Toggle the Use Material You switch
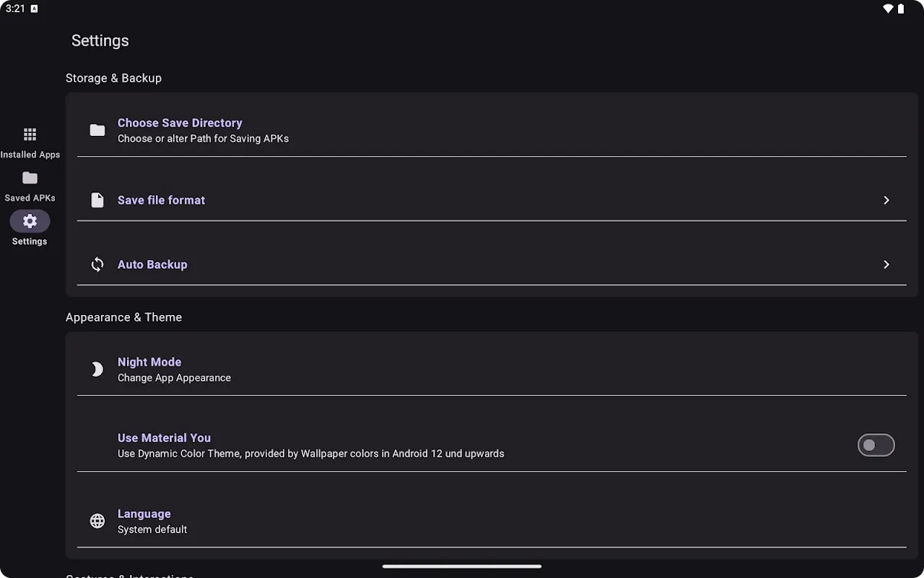The height and width of the screenshot is (578, 924). [x=876, y=445]
